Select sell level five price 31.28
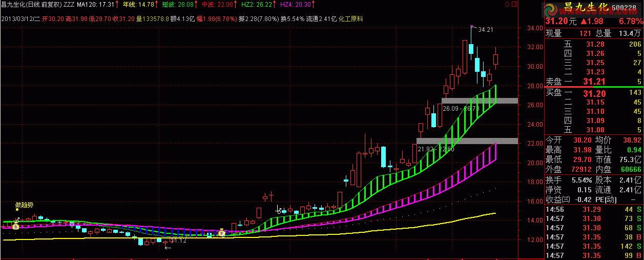This screenshot has height=260, width=644. tap(595, 44)
